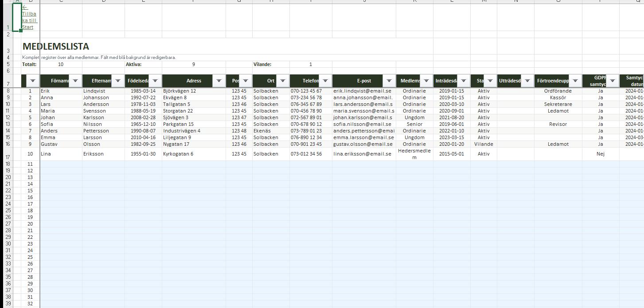Open the GDPR samtycke filter dropdown

pos(612,81)
